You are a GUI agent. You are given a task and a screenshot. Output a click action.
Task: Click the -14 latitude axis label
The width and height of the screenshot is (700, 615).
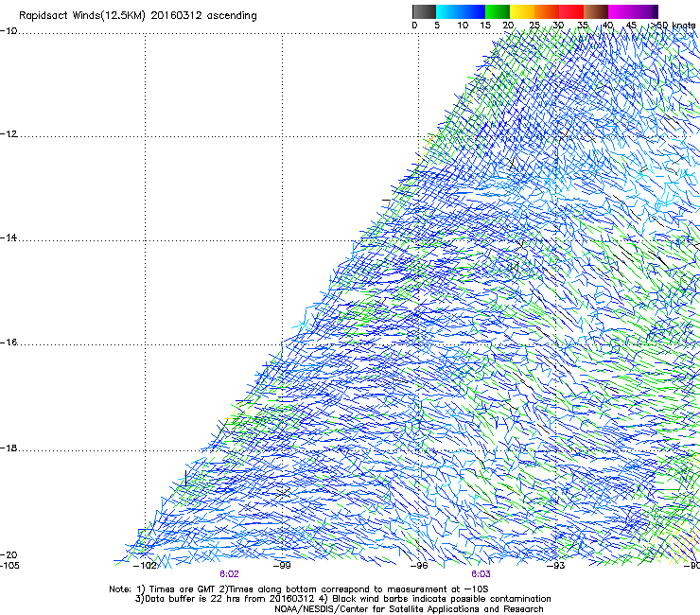[x=9, y=237]
